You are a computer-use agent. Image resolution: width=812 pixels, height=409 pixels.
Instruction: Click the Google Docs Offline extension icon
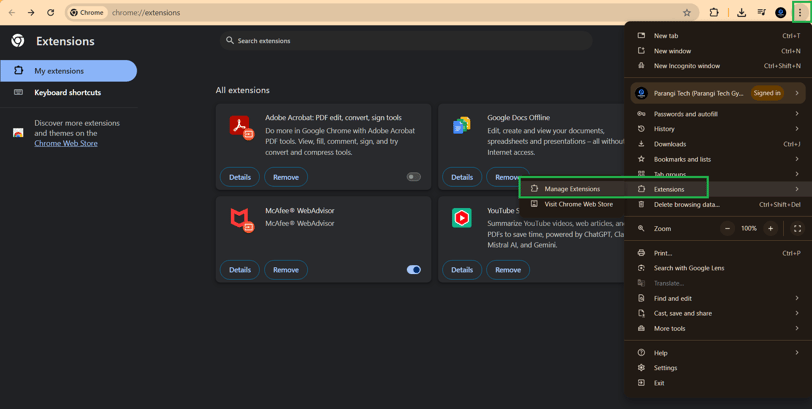(x=462, y=126)
